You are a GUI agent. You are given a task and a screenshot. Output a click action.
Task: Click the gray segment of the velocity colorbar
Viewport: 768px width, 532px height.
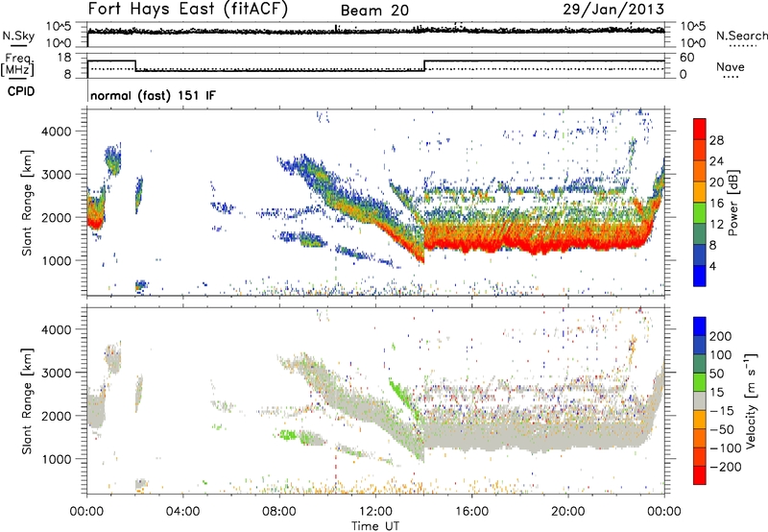coord(700,400)
